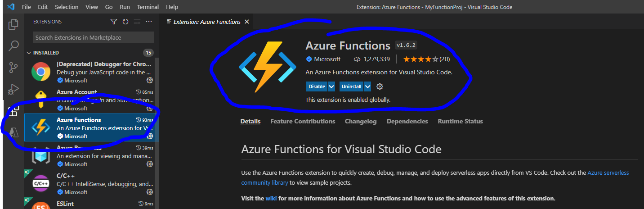Image resolution: width=644 pixels, height=209 pixels.
Task: Select the Extension: Azure Functions editor tab
Action: click(x=208, y=22)
